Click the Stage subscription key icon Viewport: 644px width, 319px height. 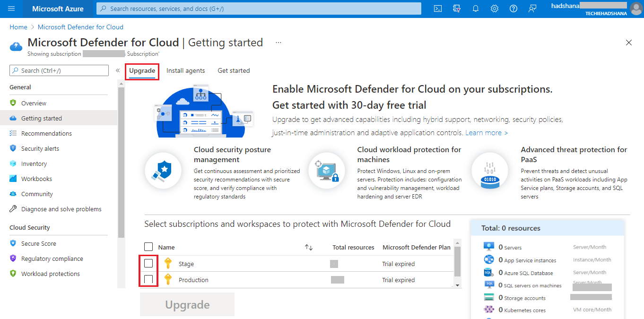(x=168, y=264)
